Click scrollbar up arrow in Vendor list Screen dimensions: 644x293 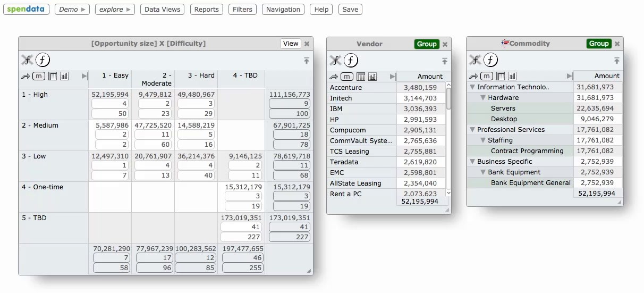pos(449,85)
